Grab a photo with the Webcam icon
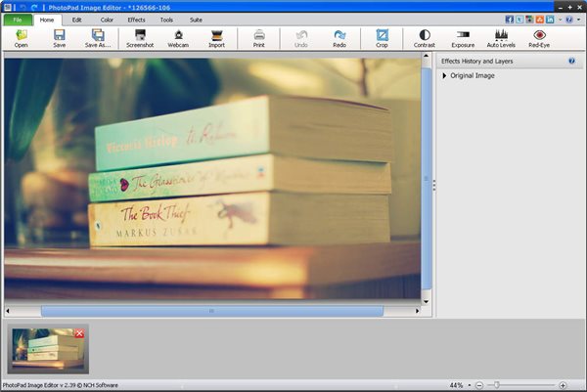The width and height of the screenshot is (587, 392). (x=178, y=38)
